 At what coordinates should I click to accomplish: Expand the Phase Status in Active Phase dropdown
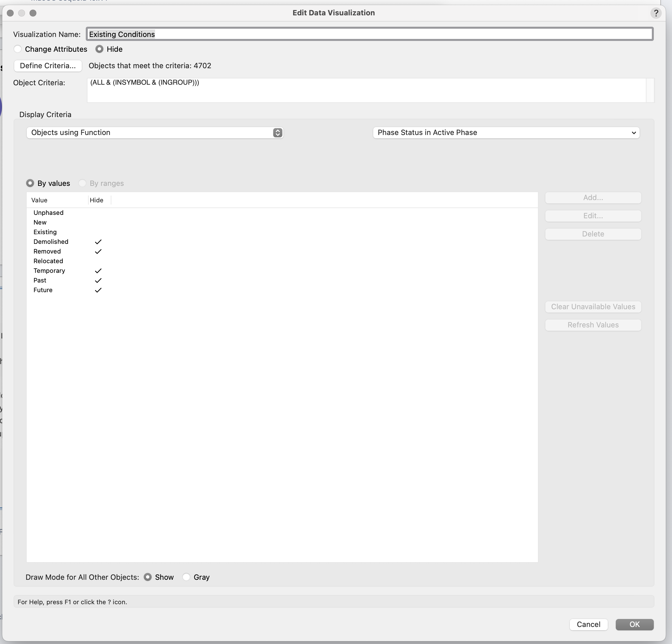click(x=506, y=133)
